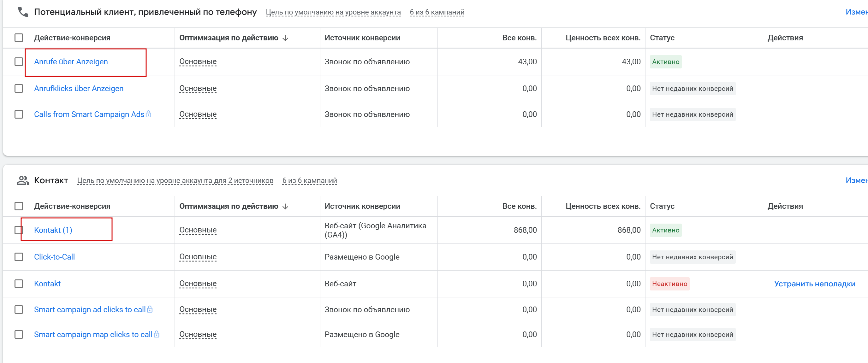Open the Kontakt (1) conversion action
Screen dimensions: 868x363
pyautogui.click(x=53, y=230)
